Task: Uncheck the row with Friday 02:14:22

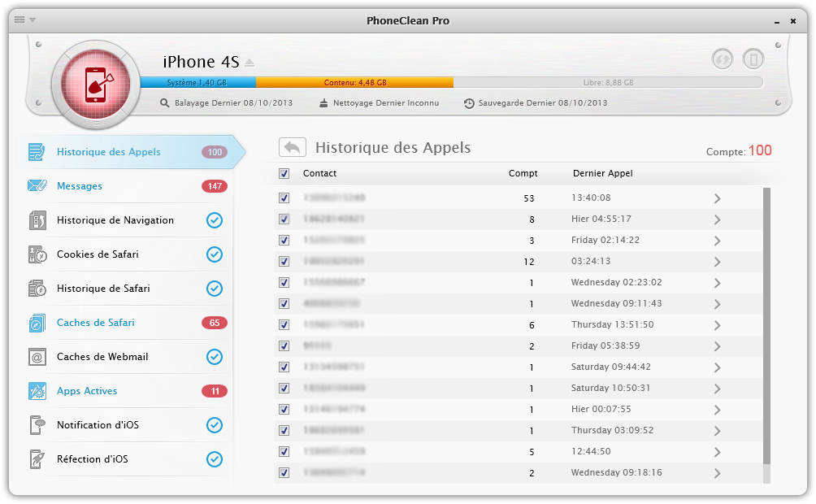Action: click(284, 240)
